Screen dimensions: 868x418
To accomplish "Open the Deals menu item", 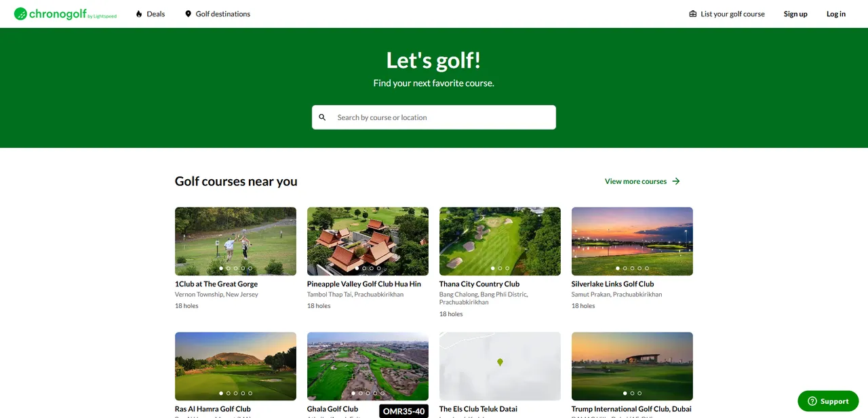I will coord(150,14).
